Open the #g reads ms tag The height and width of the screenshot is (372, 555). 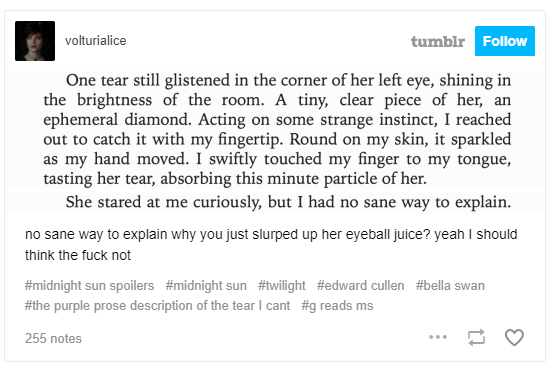coord(337,305)
